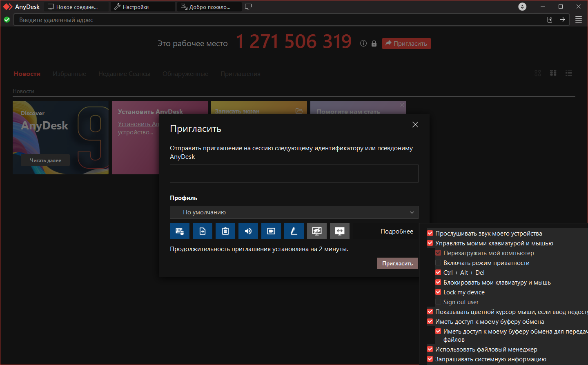Image resolution: width=588 pixels, height=365 pixels.
Task: Toggle the monitor with arrows permission icon
Action: pos(340,231)
